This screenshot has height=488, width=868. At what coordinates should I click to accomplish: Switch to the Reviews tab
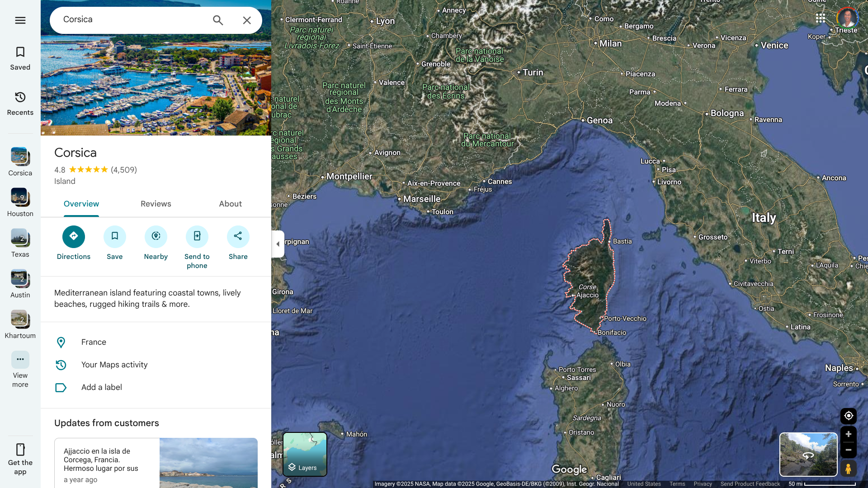click(x=156, y=204)
